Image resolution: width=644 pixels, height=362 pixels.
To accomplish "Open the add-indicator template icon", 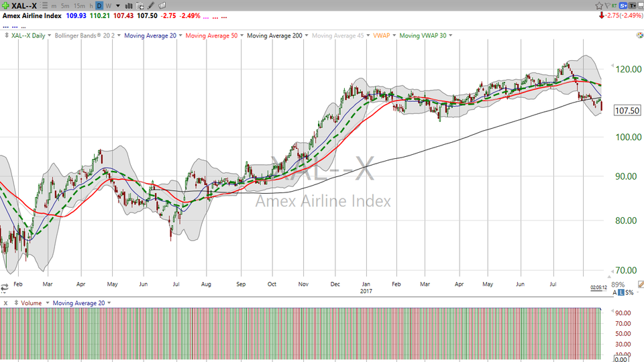I will 140,6.
